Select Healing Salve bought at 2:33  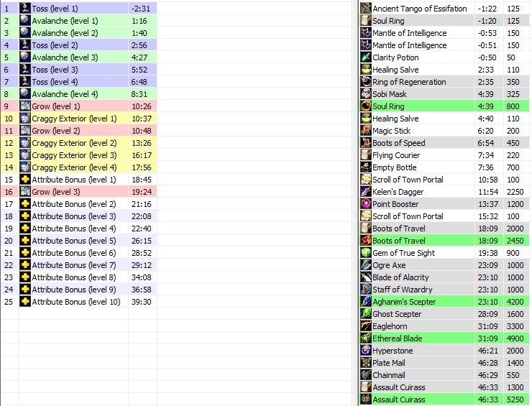[395, 70]
